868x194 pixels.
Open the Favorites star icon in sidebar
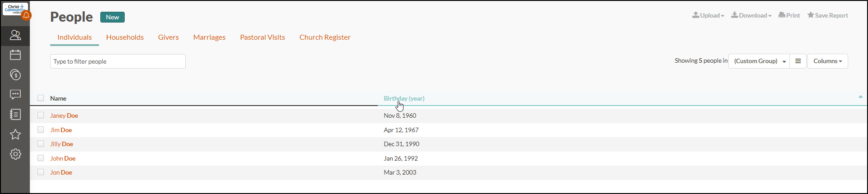pos(15,134)
